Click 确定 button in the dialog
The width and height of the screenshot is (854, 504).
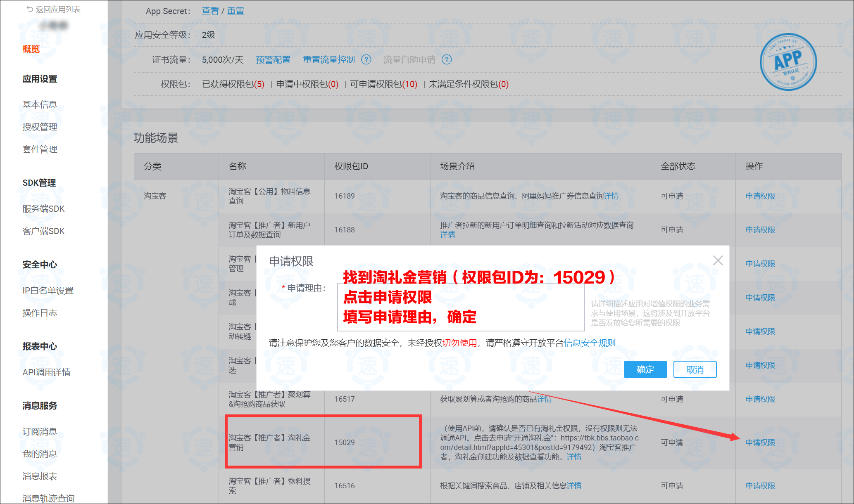[x=645, y=369]
